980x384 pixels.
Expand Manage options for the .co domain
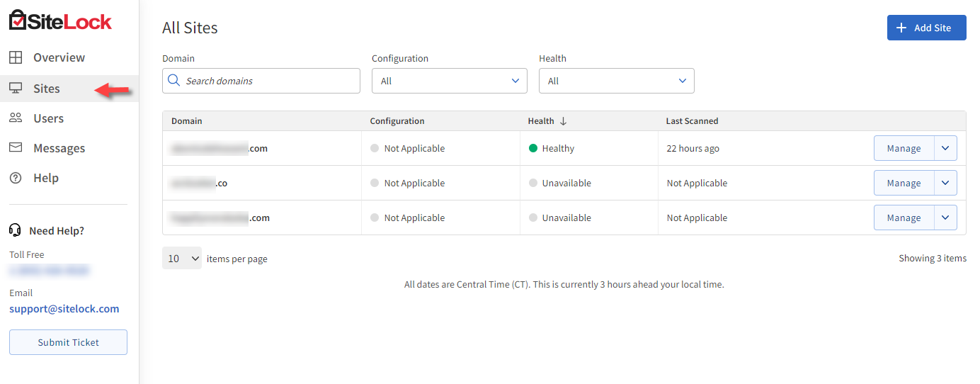(945, 183)
